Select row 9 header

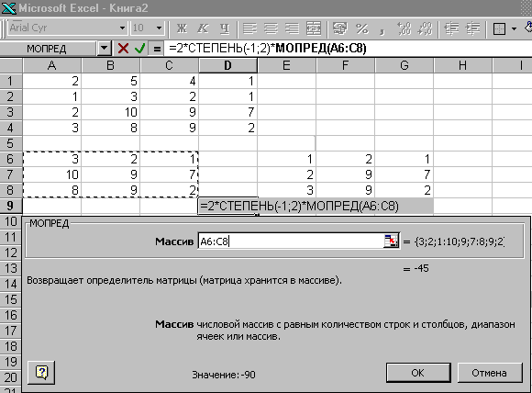[11, 206]
